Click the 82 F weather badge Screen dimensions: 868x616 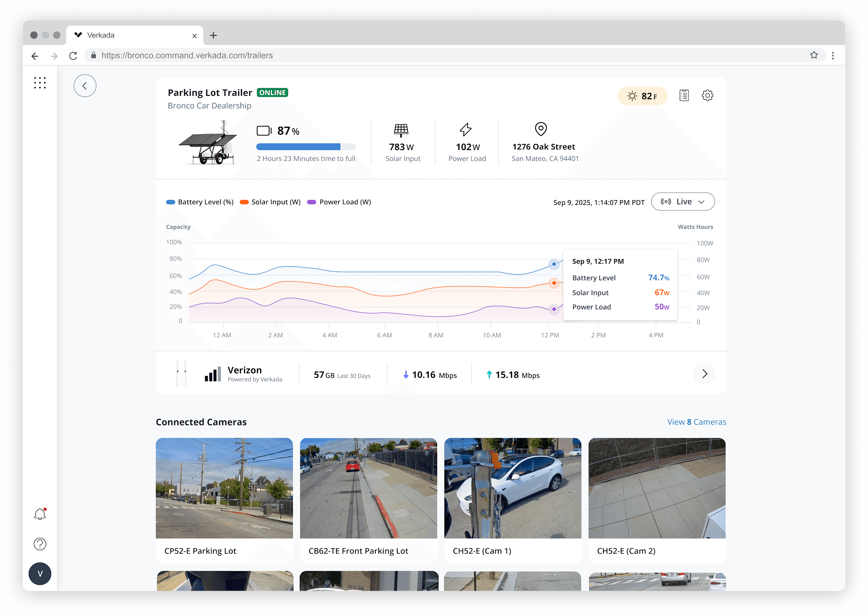click(x=642, y=96)
